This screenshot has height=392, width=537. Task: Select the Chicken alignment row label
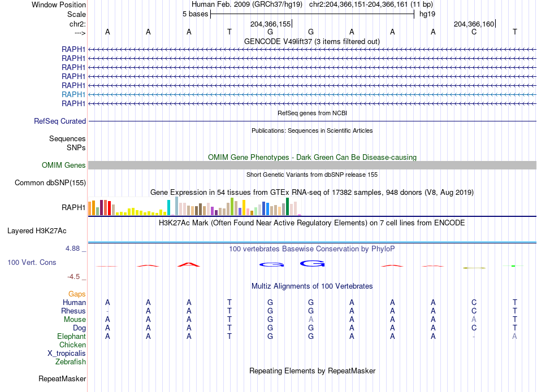72,345
